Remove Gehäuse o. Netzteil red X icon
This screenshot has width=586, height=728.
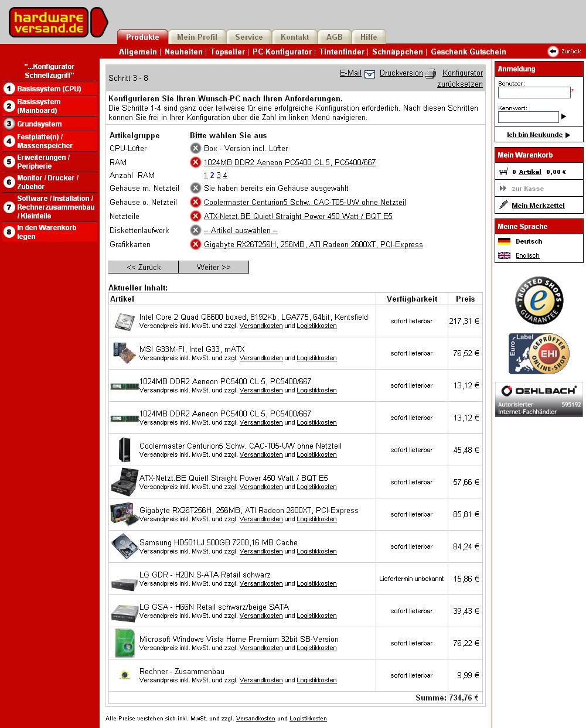coord(196,202)
